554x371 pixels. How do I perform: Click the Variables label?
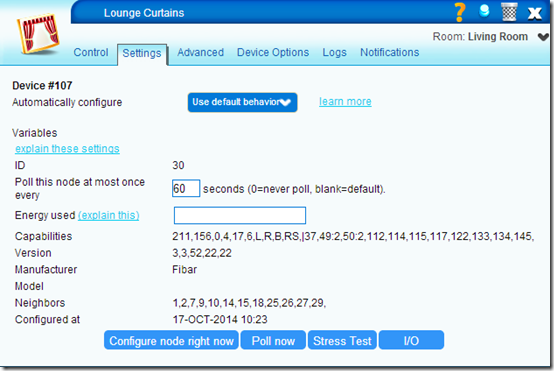(x=34, y=133)
